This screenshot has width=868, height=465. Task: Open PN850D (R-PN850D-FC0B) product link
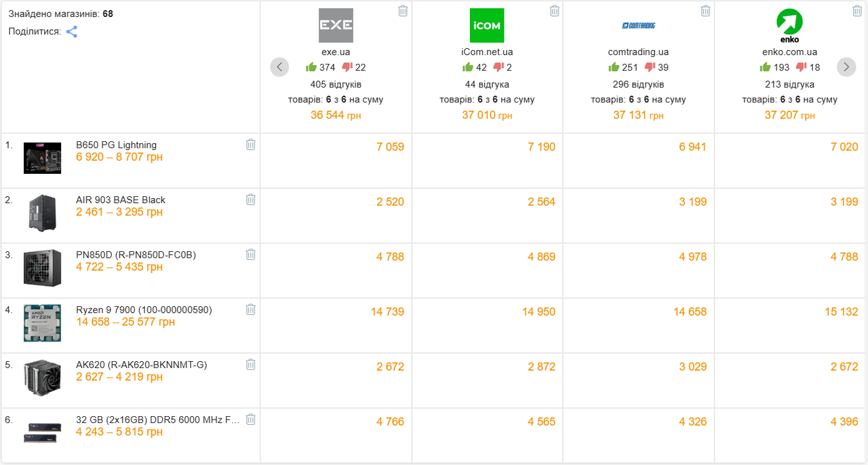136,255
